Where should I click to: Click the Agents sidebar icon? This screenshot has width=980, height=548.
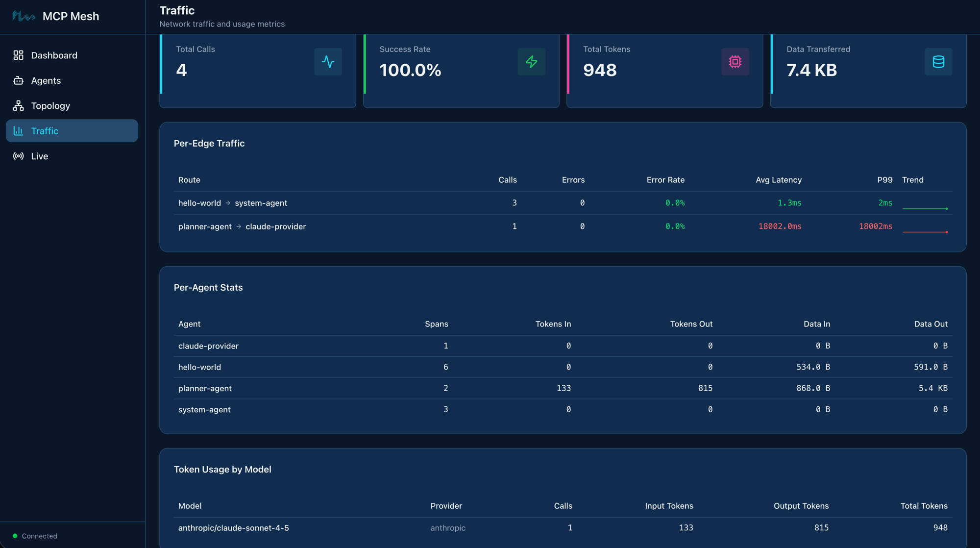pyautogui.click(x=18, y=80)
